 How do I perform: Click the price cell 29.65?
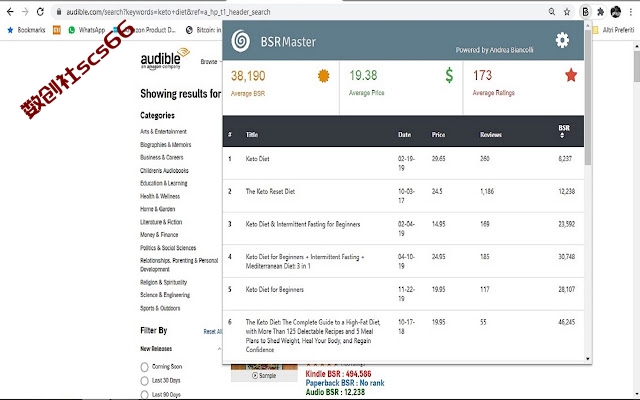[438, 159]
